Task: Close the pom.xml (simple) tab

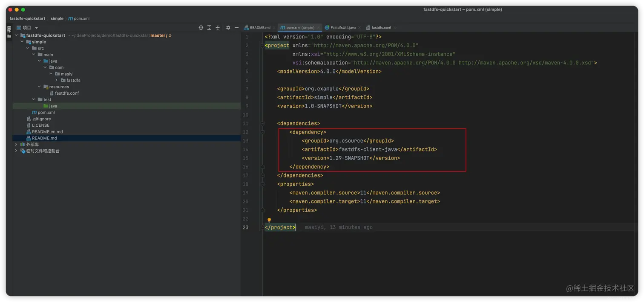Action: (x=319, y=28)
